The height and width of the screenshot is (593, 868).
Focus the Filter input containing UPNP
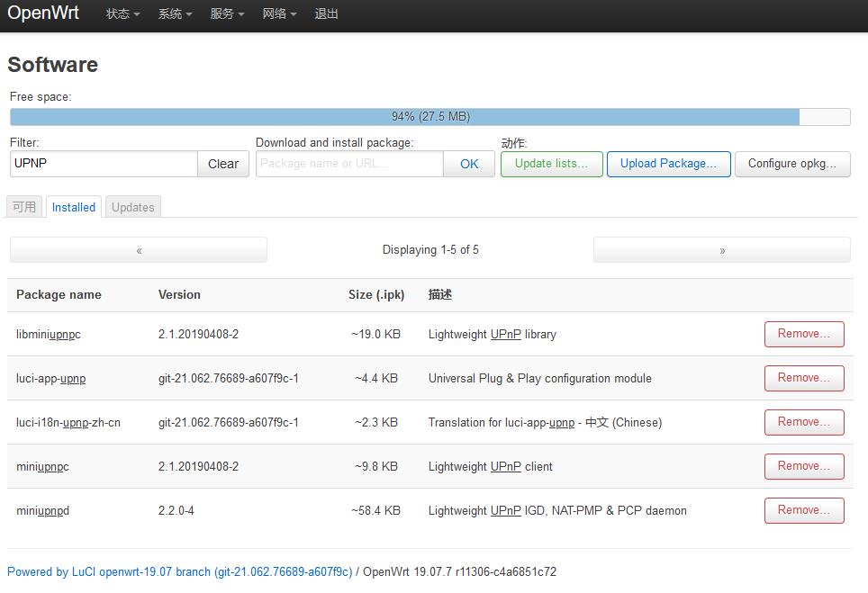click(x=104, y=164)
